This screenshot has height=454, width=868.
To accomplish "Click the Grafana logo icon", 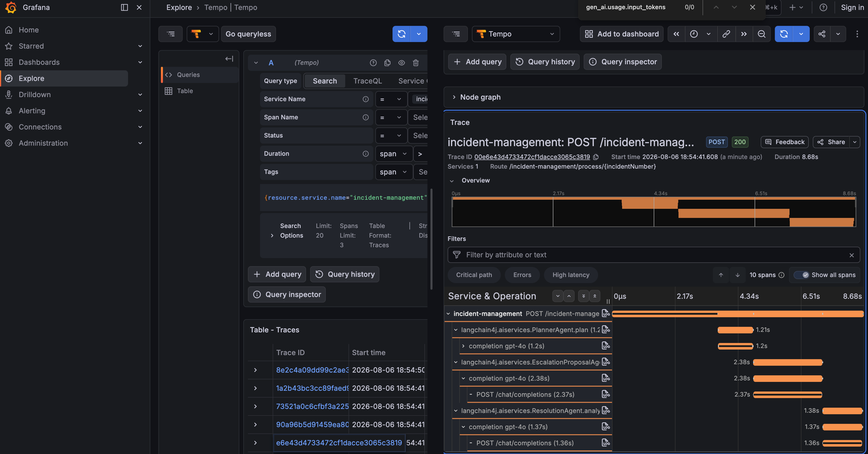I will (10, 7).
